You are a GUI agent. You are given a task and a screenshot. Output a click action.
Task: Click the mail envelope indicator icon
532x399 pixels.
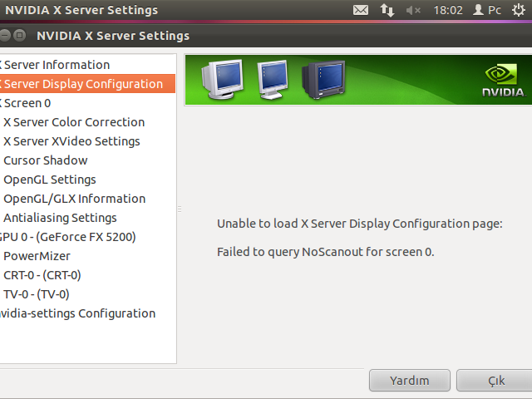360,10
